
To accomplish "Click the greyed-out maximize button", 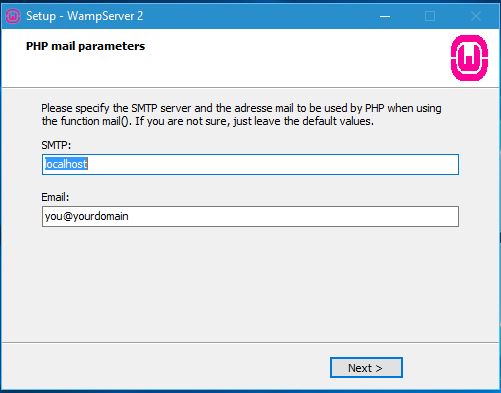I will [430, 16].
